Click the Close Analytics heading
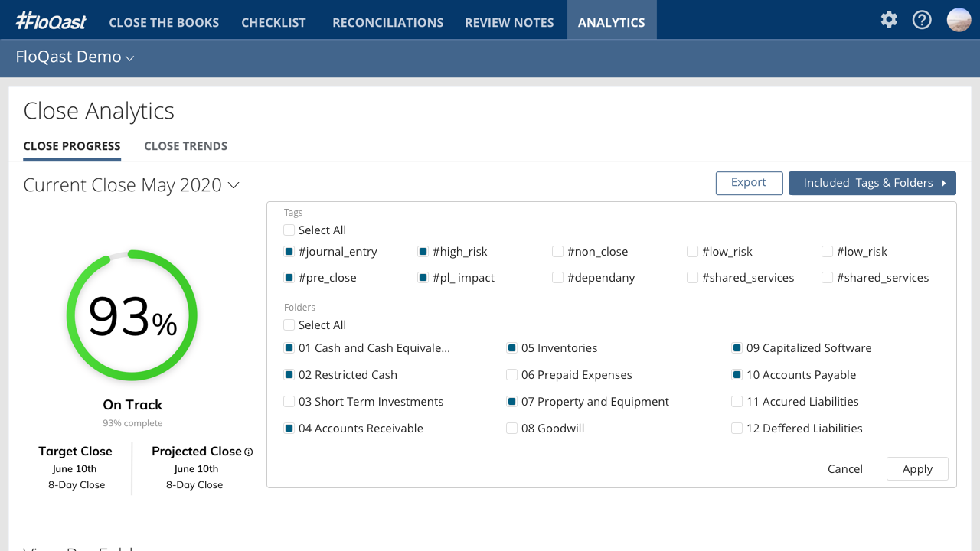 coord(99,111)
